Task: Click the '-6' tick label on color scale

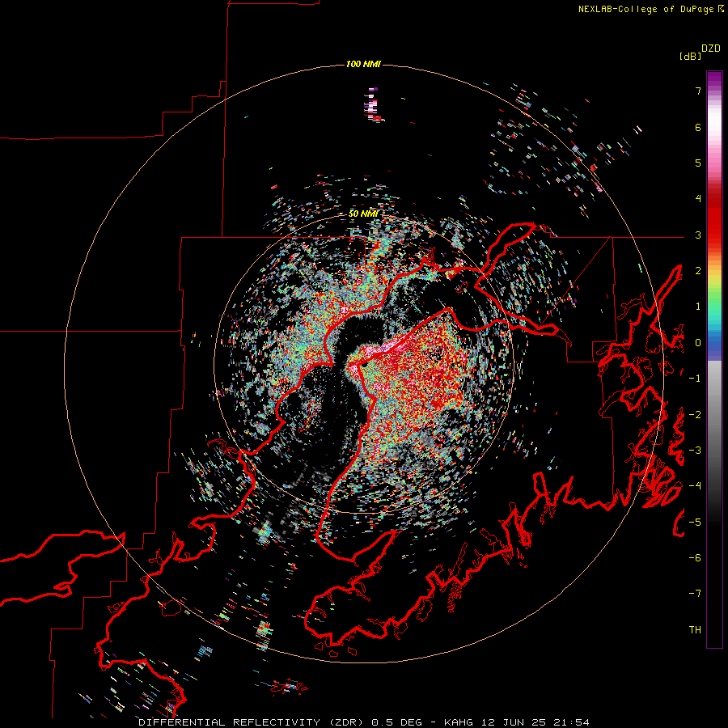Action: pos(695,558)
